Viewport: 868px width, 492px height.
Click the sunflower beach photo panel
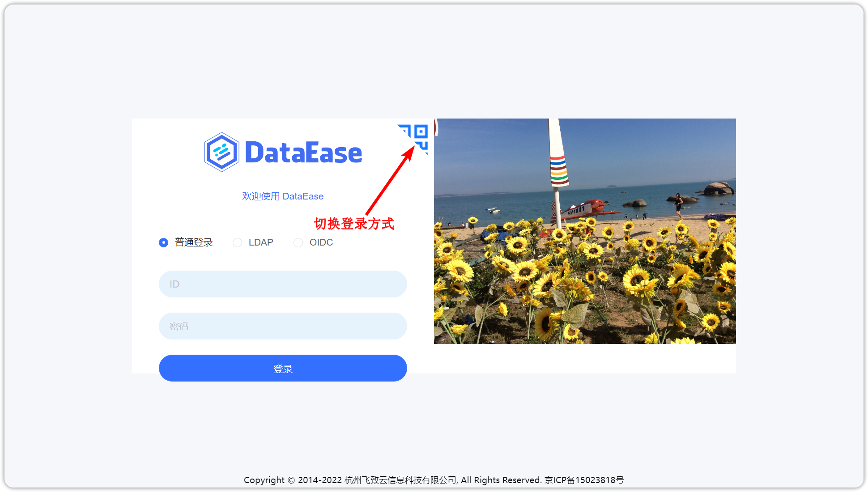[585, 231]
